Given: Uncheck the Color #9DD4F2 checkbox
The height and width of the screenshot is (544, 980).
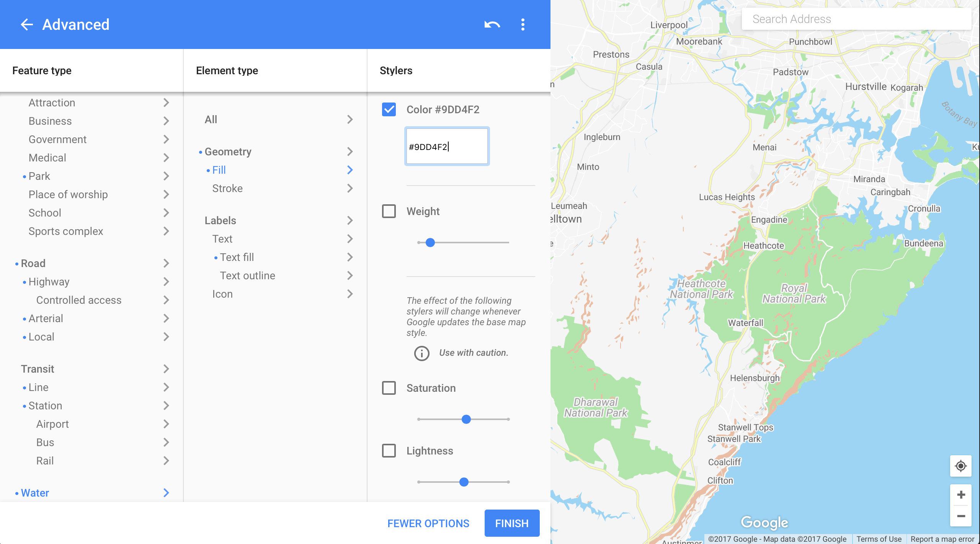Looking at the screenshot, I should [x=389, y=109].
